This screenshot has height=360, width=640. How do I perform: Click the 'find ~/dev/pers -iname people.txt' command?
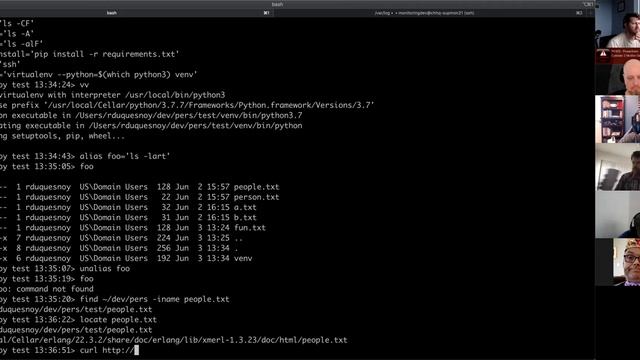(154, 299)
